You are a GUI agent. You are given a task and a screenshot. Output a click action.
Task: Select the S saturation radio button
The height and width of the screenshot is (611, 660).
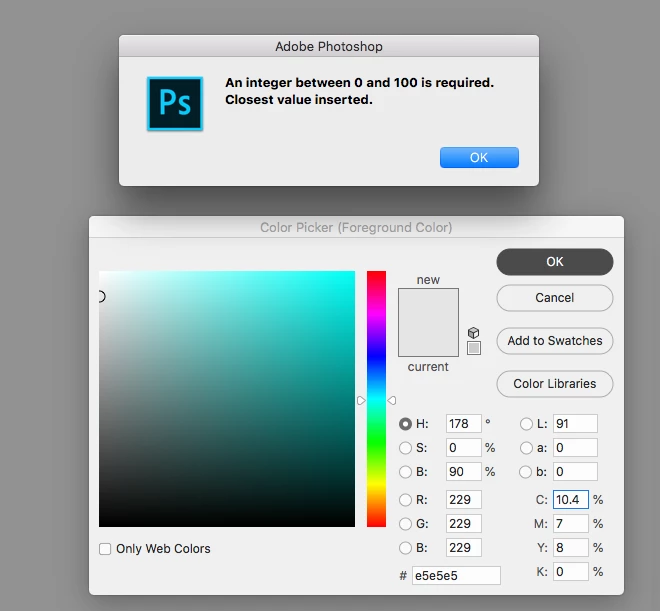pos(405,448)
